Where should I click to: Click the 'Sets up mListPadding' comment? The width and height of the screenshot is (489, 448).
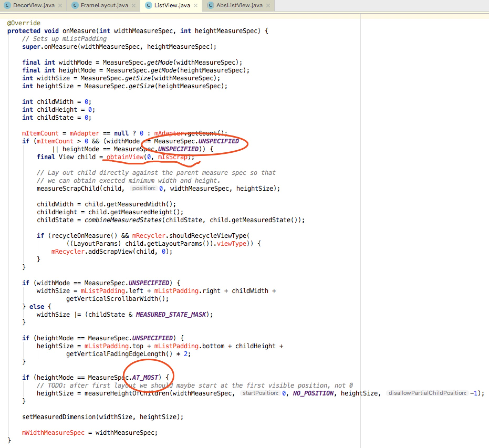[x=64, y=39]
